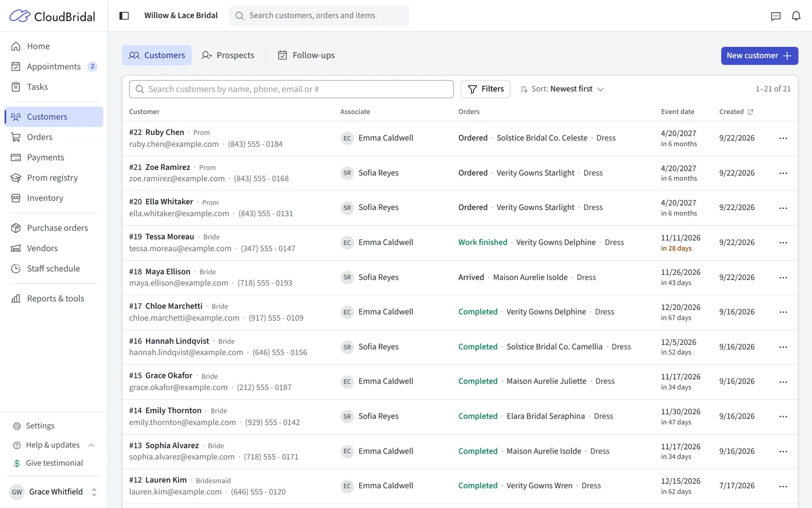Open more options for Hannah Lindqvist

pos(783,347)
